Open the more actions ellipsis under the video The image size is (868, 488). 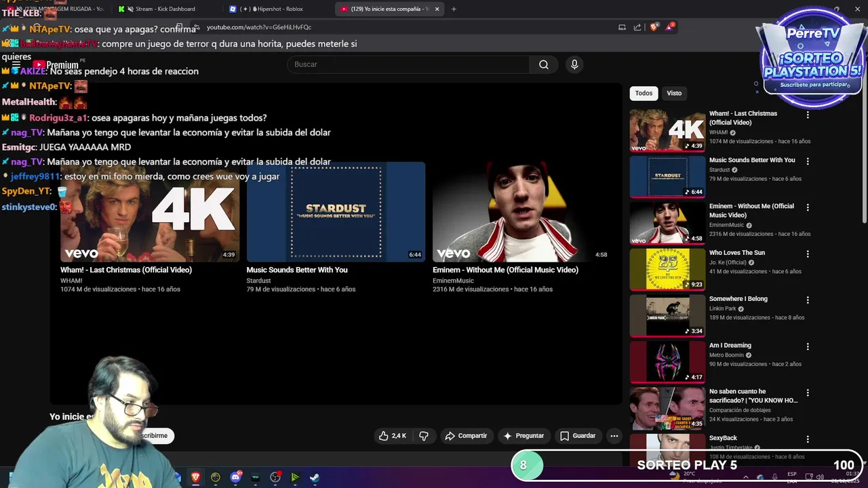pyautogui.click(x=614, y=436)
